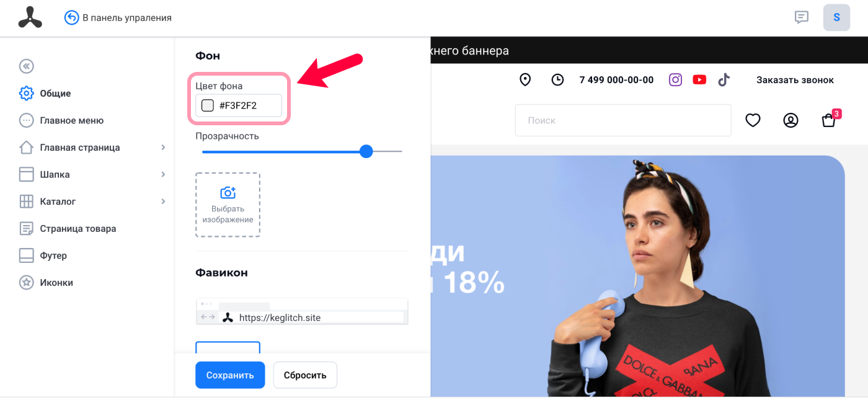Select Главное меню in the sidebar
The width and height of the screenshot is (868, 398).
coord(71,120)
